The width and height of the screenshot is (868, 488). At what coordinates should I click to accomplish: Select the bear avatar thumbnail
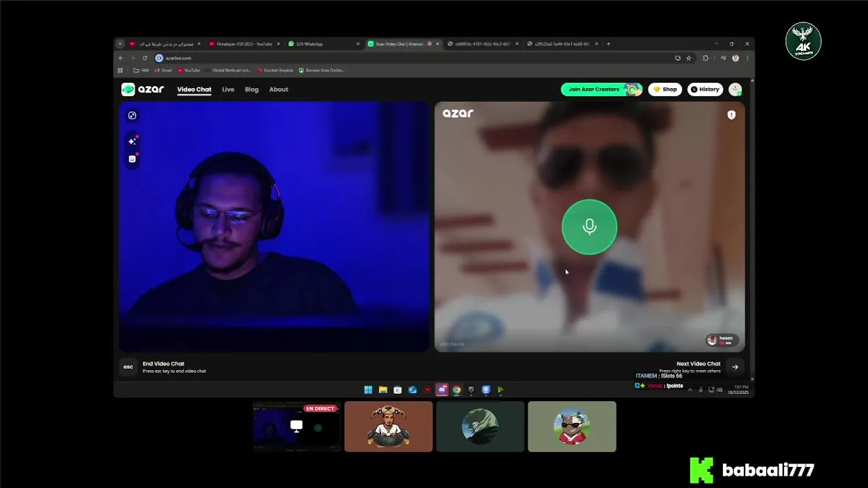(572, 426)
